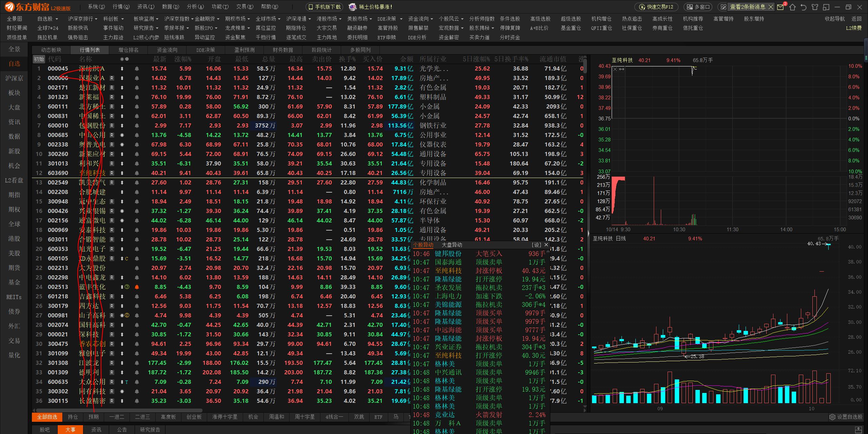Expand the 自选股 dropdown in toolbar

point(57,19)
